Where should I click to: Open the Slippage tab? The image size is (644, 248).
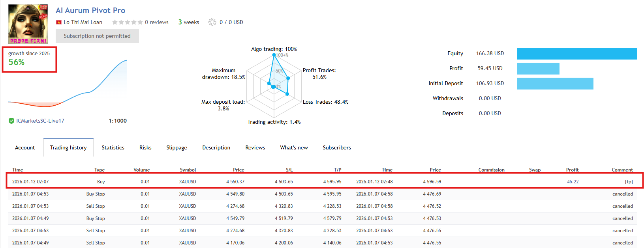tap(177, 148)
